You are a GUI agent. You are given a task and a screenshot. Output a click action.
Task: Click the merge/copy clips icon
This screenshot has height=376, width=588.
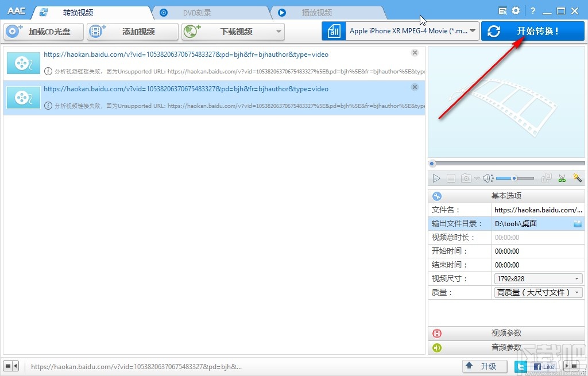547,178
